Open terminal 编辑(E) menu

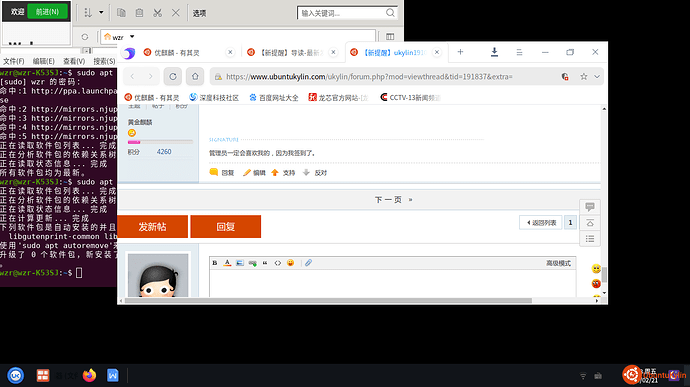[44, 61]
